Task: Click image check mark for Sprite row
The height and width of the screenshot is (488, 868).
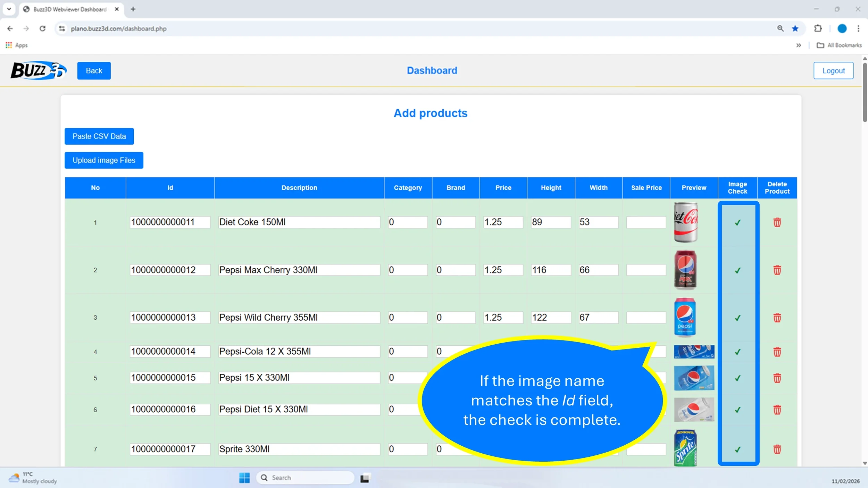Action: [737, 449]
